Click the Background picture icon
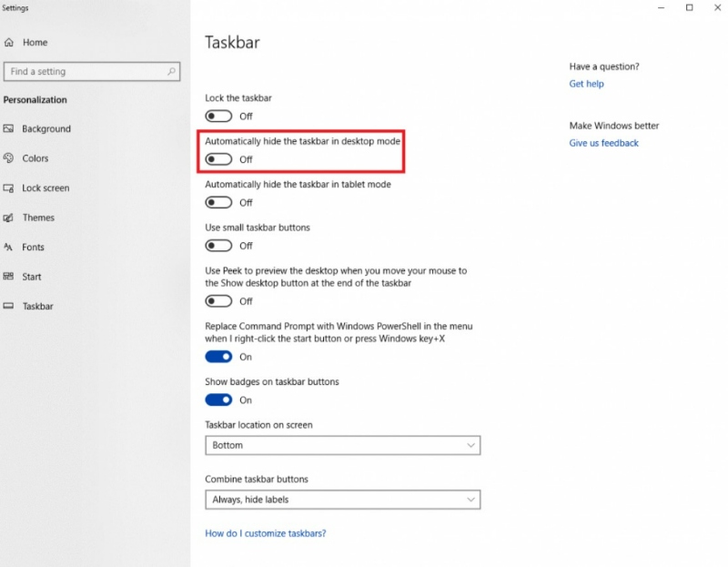 [8, 128]
